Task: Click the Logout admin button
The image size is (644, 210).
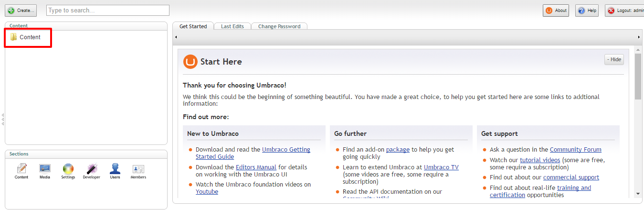Action: 624,11
